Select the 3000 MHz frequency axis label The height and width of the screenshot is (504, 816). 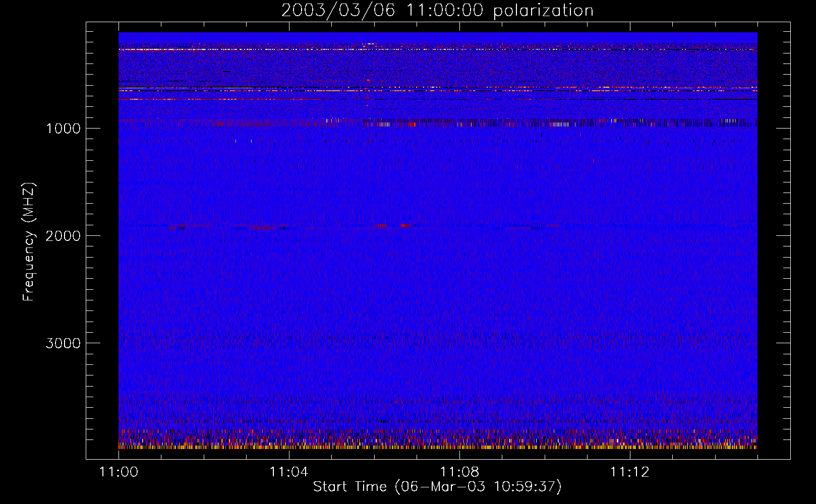tap(63, 343)
